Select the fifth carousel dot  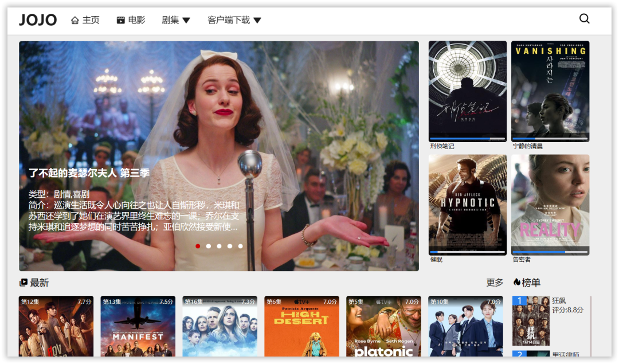click(240, 246)
